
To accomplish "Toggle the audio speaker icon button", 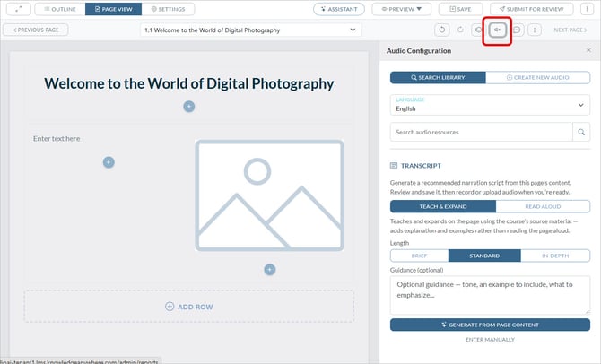I will tap(497, 30).
